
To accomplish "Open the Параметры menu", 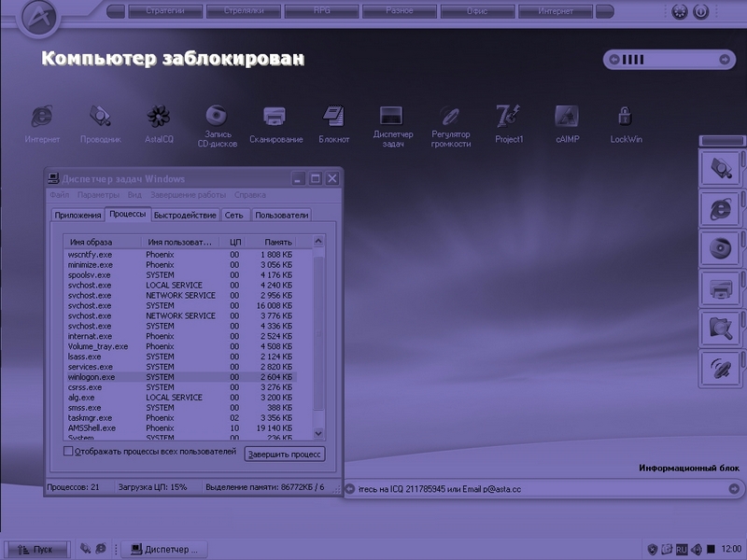I will (x=98, y=195).
